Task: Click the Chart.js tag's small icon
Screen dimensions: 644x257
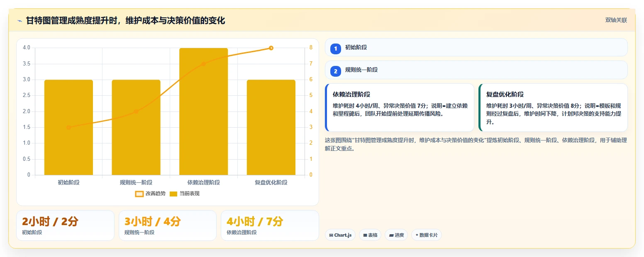Action: (331, 235)
